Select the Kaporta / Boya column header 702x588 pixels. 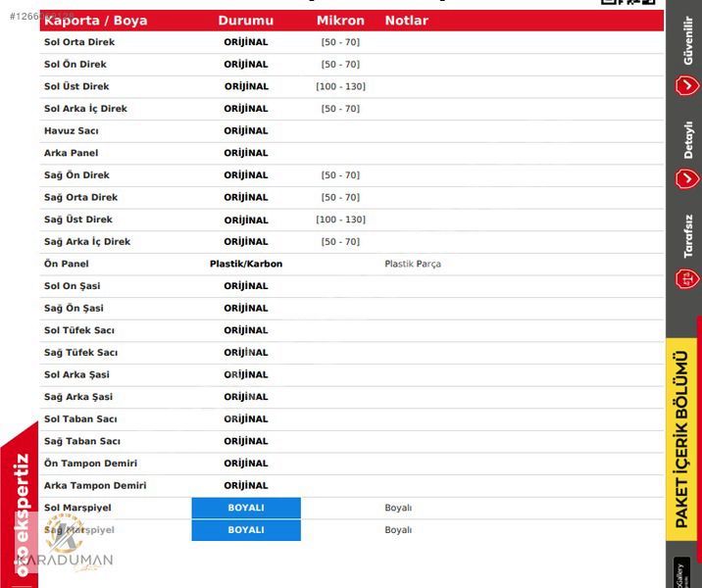[96, 21]
